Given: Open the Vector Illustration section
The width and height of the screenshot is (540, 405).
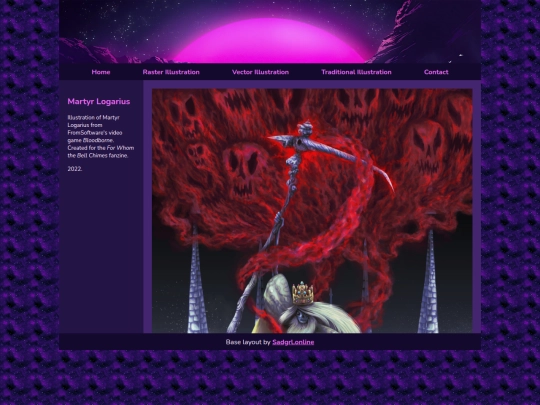Looking at the screenshot, I should tap(260, 72).
